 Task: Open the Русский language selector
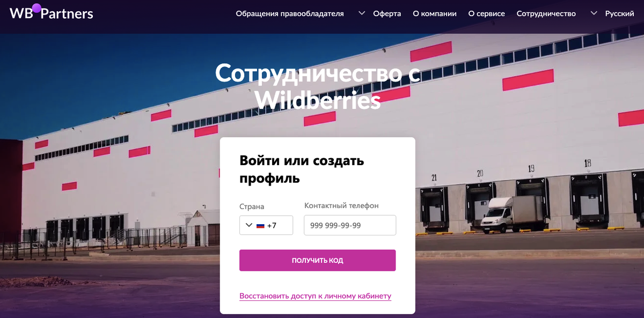[x=619, y=13]
